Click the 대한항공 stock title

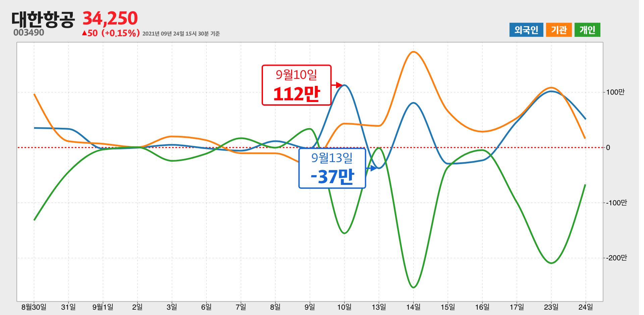[43, 19]
